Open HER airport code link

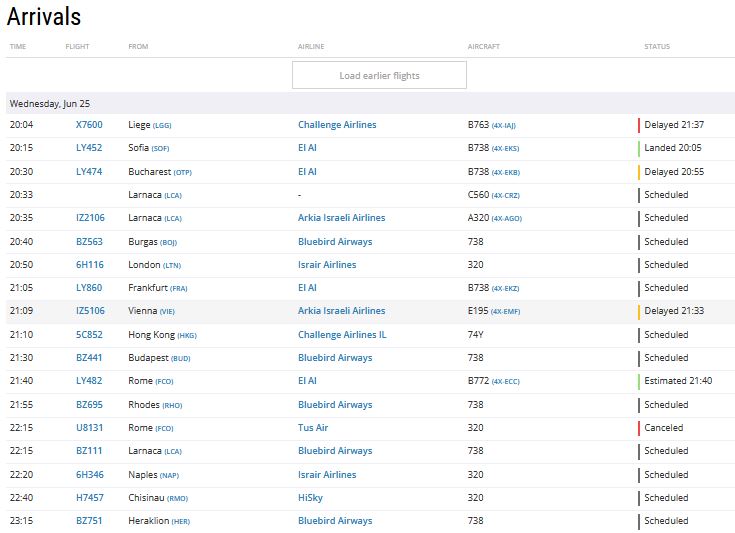coord(181,521)
